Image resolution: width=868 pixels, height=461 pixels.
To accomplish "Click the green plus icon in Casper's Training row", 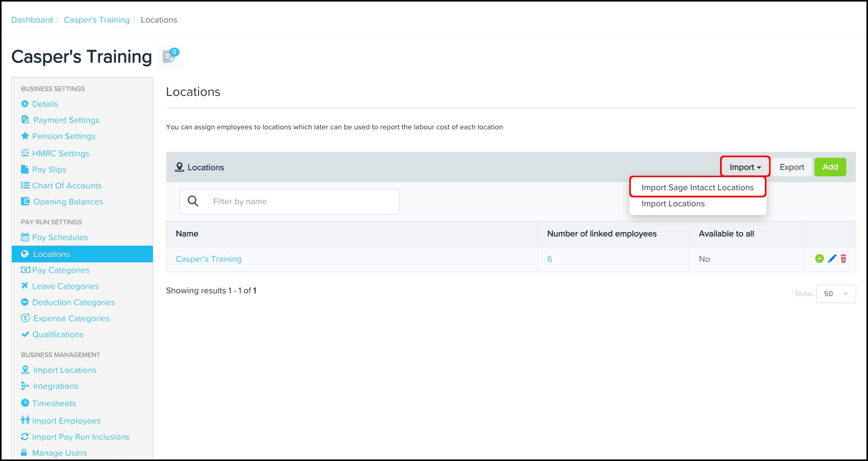I will coord(819,259).
